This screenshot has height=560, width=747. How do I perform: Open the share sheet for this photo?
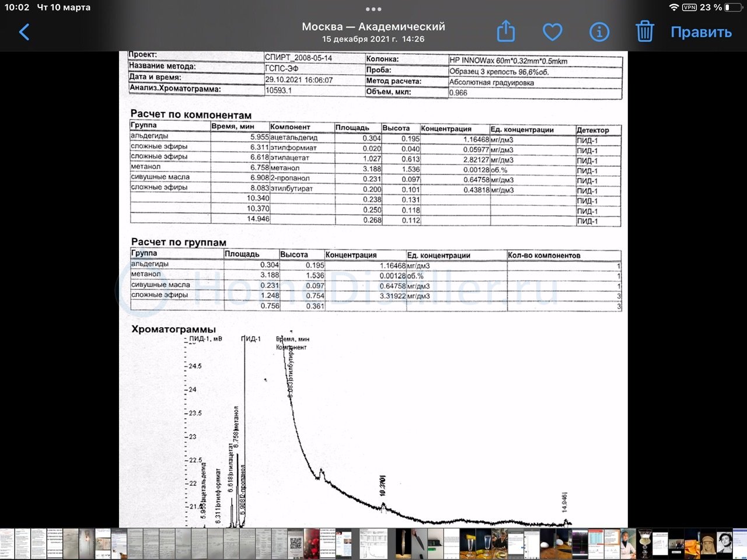(506, 32)
